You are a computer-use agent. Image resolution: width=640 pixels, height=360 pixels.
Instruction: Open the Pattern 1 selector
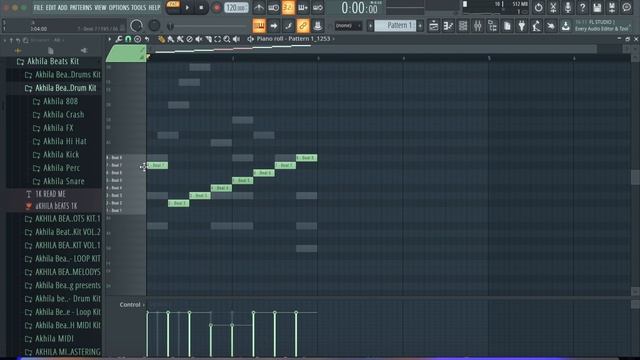coord(395,26)
